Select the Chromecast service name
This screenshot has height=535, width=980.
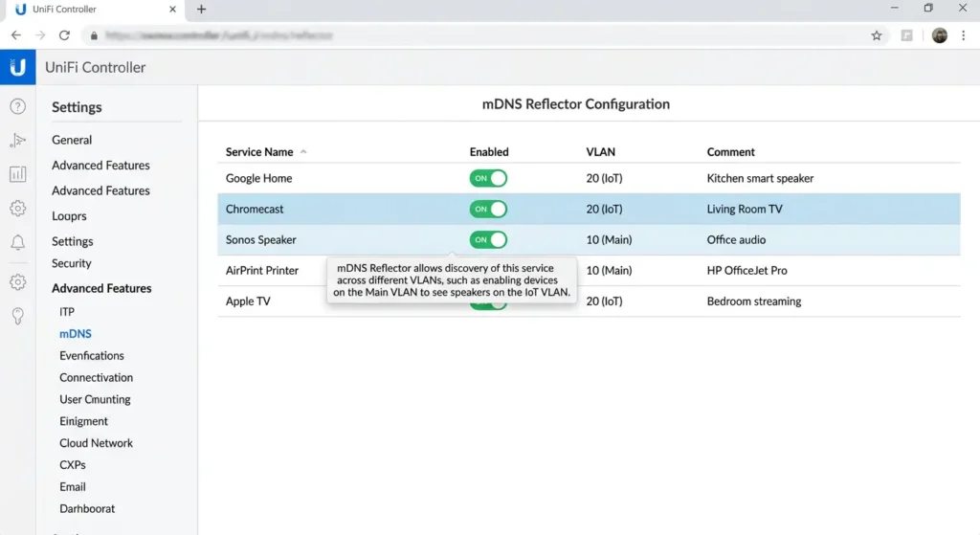(x=255, y=209)
